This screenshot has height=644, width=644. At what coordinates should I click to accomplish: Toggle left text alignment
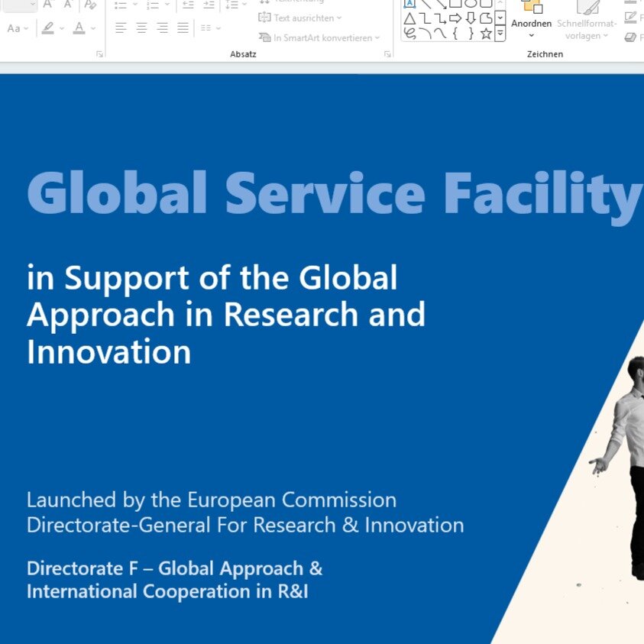pyautogui.click(x=121, y=28)
